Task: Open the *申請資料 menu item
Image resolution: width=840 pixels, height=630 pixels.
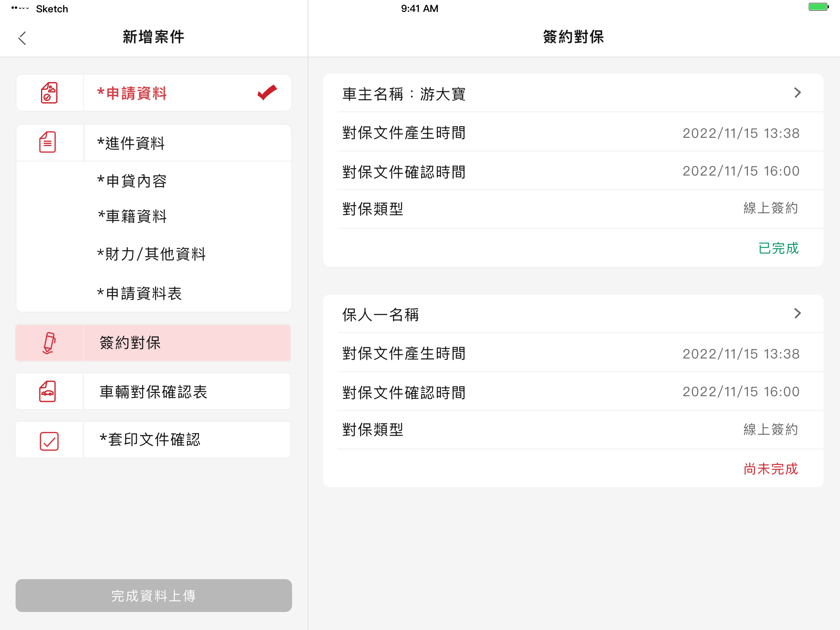Action: [153, 93]
